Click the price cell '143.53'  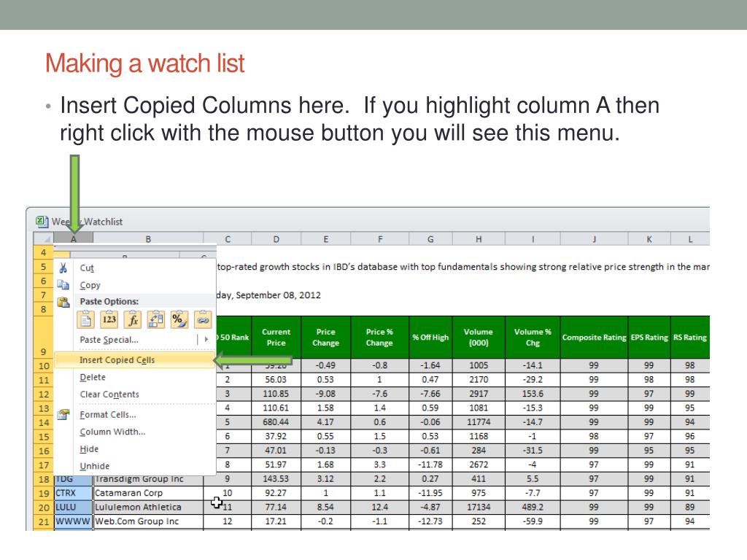(x=276, y=479)
